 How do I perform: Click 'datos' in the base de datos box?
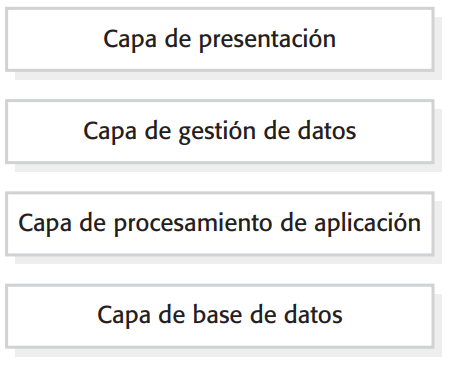point(313,315)
